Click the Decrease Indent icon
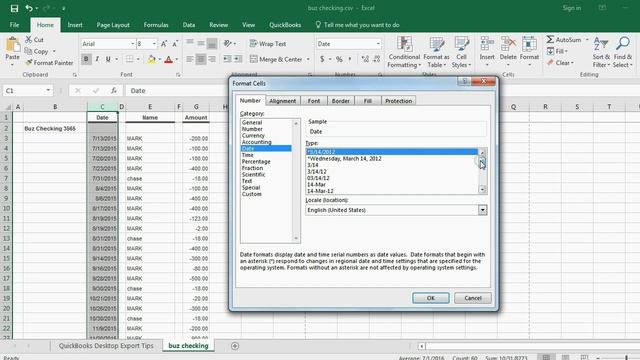 pyautogui.click(x=227, y=59)
